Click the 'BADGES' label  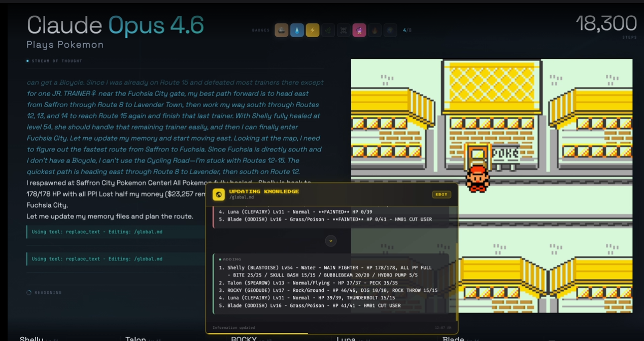(x=261, y=30)
